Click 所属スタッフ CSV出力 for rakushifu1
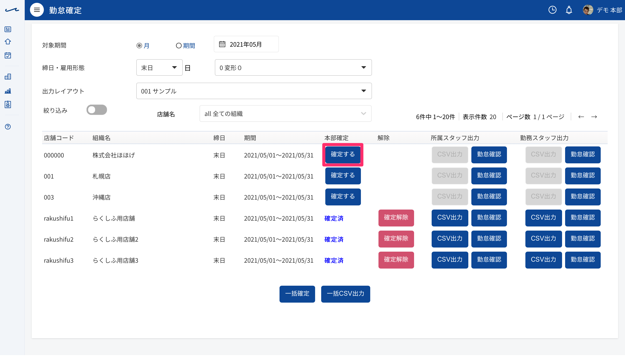The height and width of the screenshot is (364, 625). tap(450, 218)
